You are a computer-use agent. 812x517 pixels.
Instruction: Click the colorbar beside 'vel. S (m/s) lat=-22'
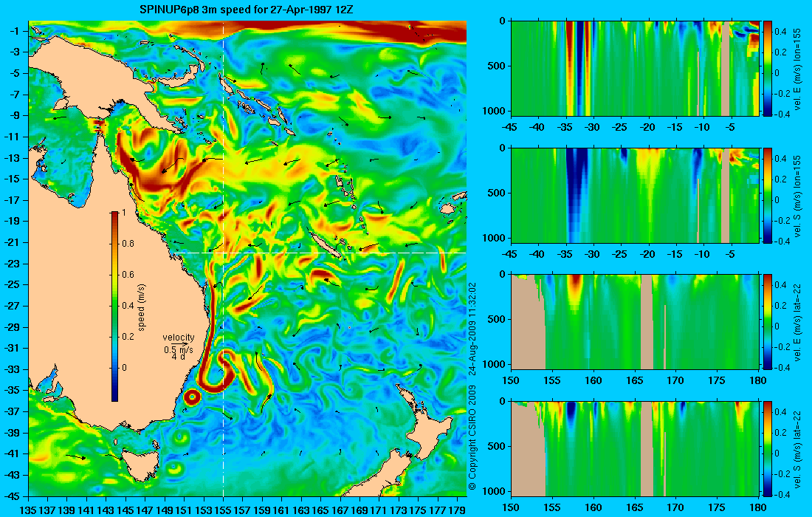tap(768, 448)
